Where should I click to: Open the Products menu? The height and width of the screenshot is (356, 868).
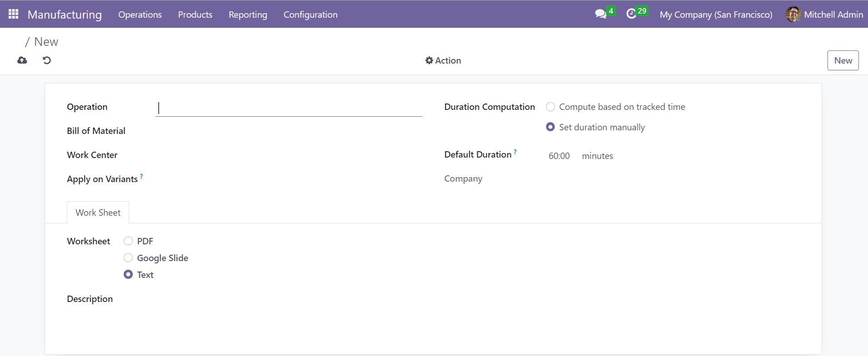tap(195, 15)
